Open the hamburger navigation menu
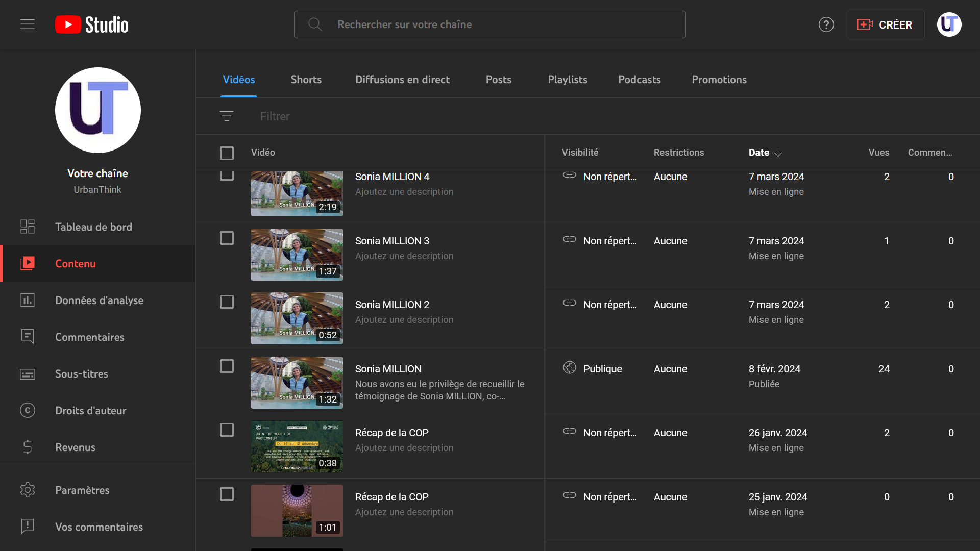The width and height of the screenshot is (980, 551). tap(28, 24)
